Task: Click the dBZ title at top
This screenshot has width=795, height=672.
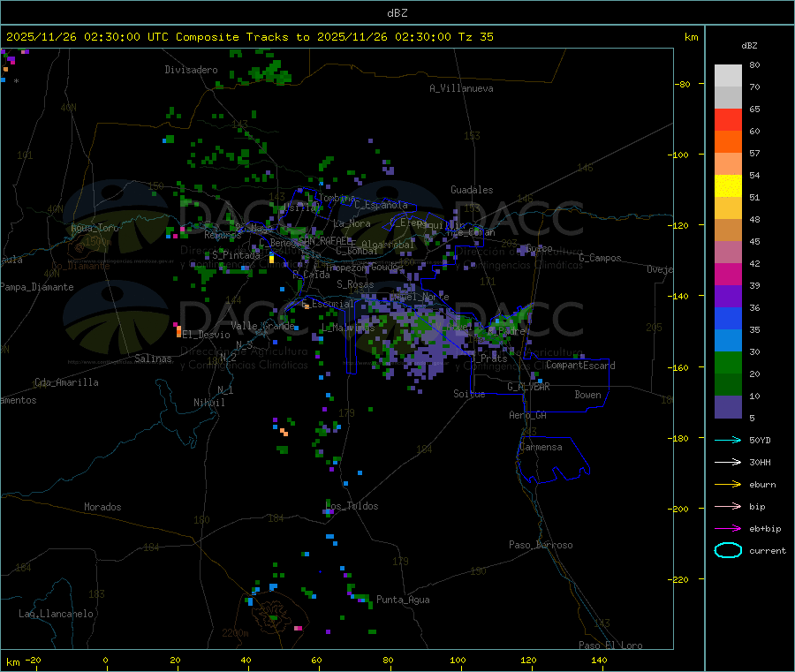Action: [397, 13]
